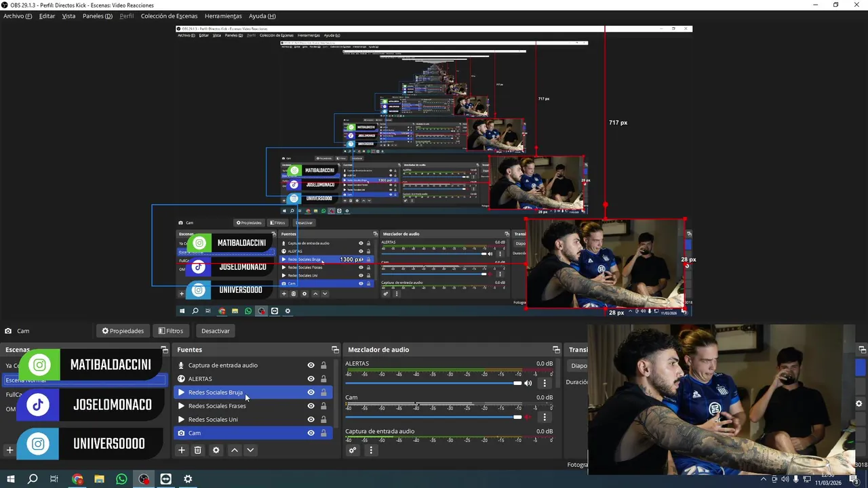Open Cam channel three-dot menu
The height and width of the screenshot is (488, 868).
[x=545, y=417]
